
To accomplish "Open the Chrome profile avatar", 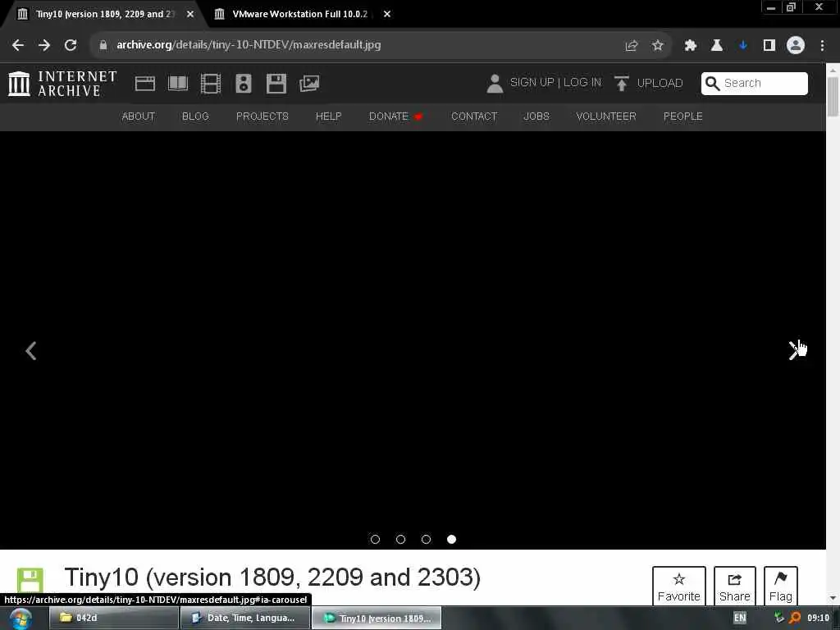I will click(x=796, y=45).
